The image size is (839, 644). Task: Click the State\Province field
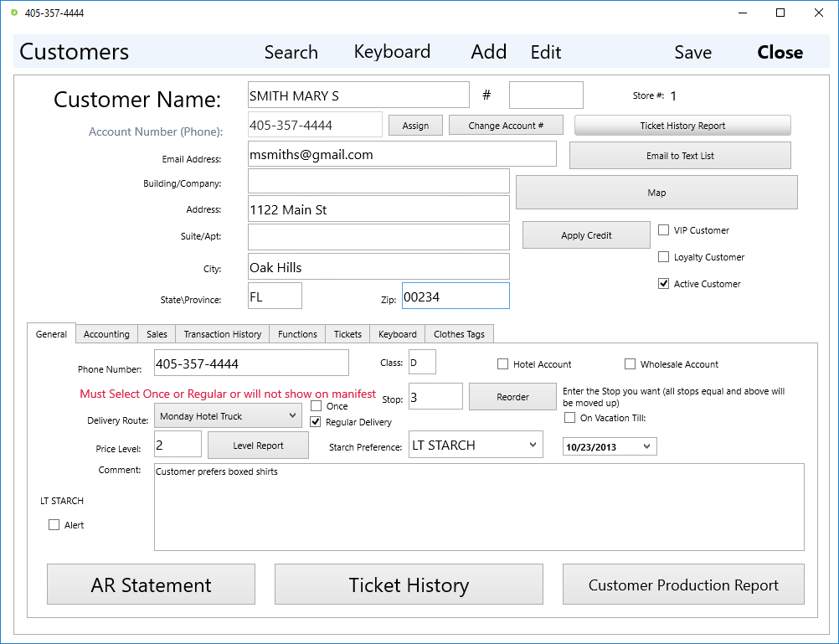pos(275,296)
